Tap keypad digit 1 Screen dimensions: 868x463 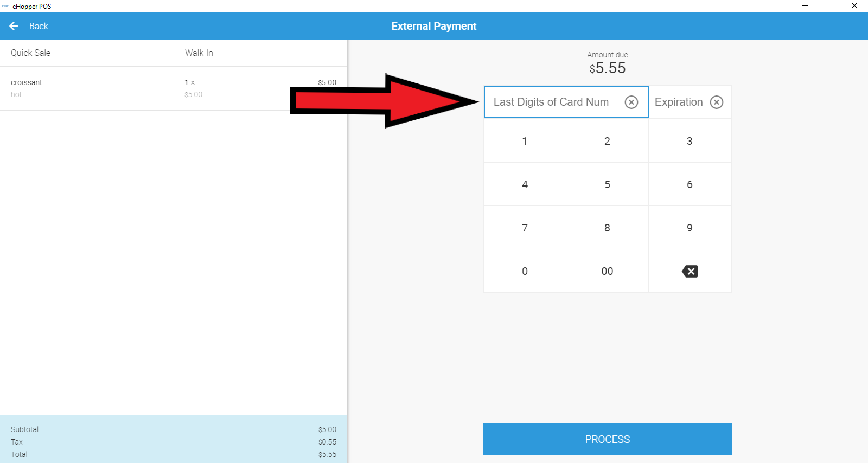[525, 141]
